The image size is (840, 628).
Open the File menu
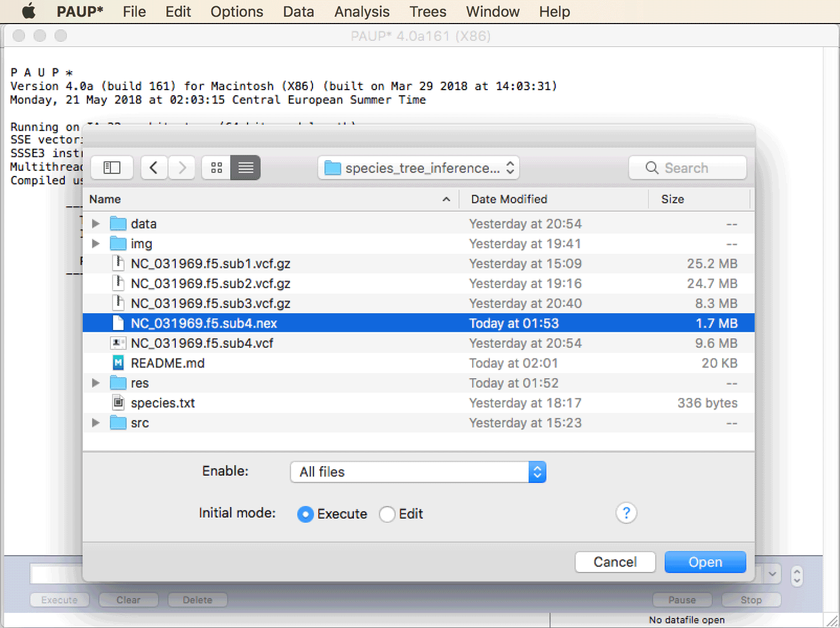(x=134, y=11)
